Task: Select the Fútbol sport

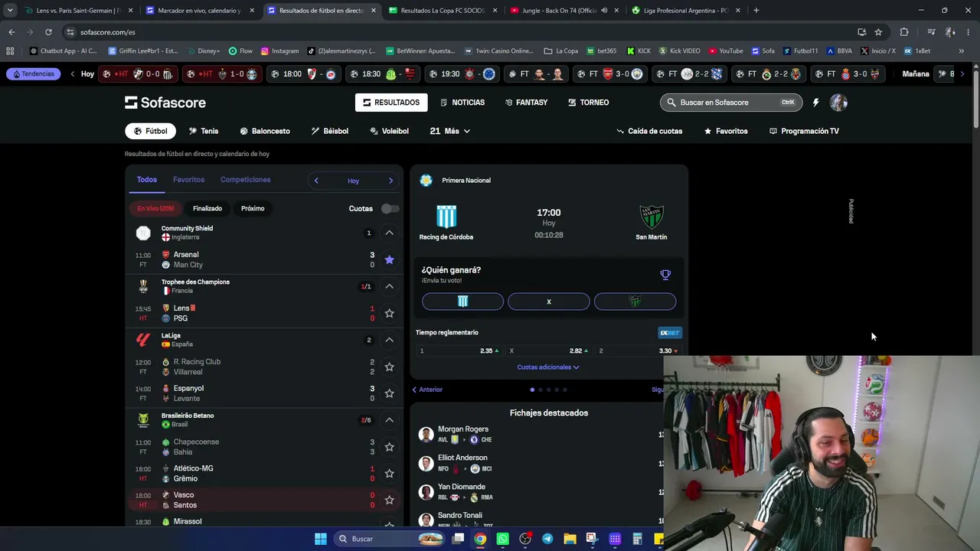Action: click(x=150, y=131)
